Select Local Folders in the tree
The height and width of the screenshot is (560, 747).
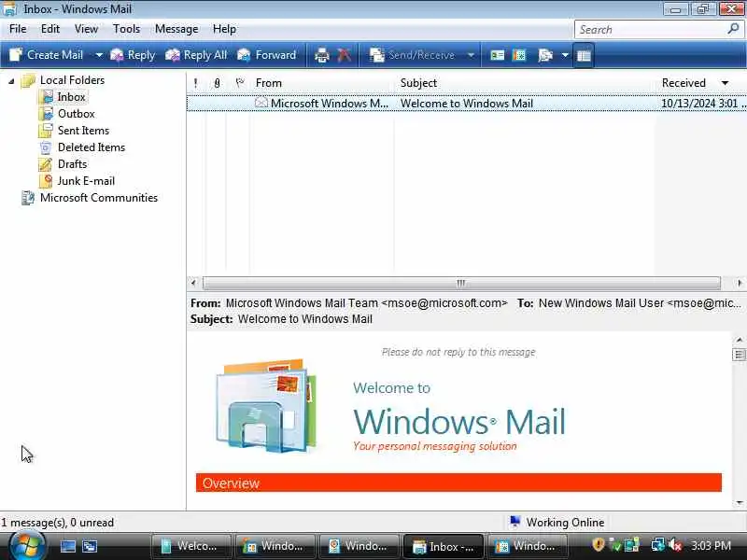point(72,80)
